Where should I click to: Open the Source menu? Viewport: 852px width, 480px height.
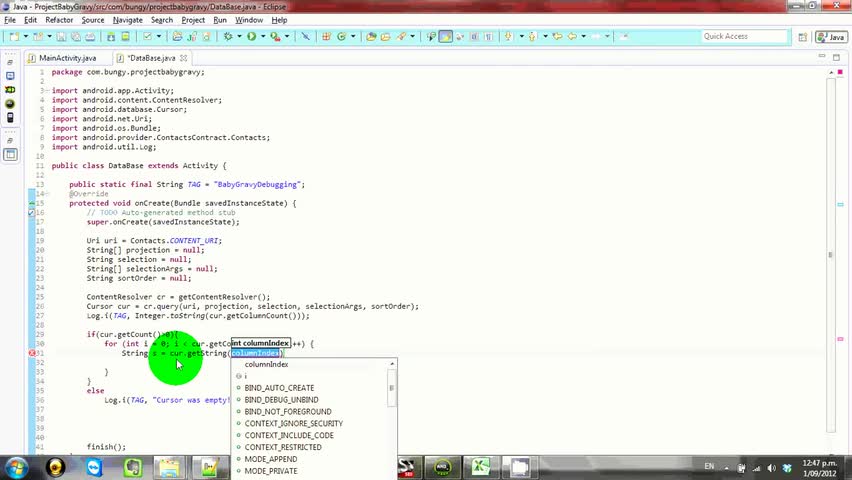(92, 20)
